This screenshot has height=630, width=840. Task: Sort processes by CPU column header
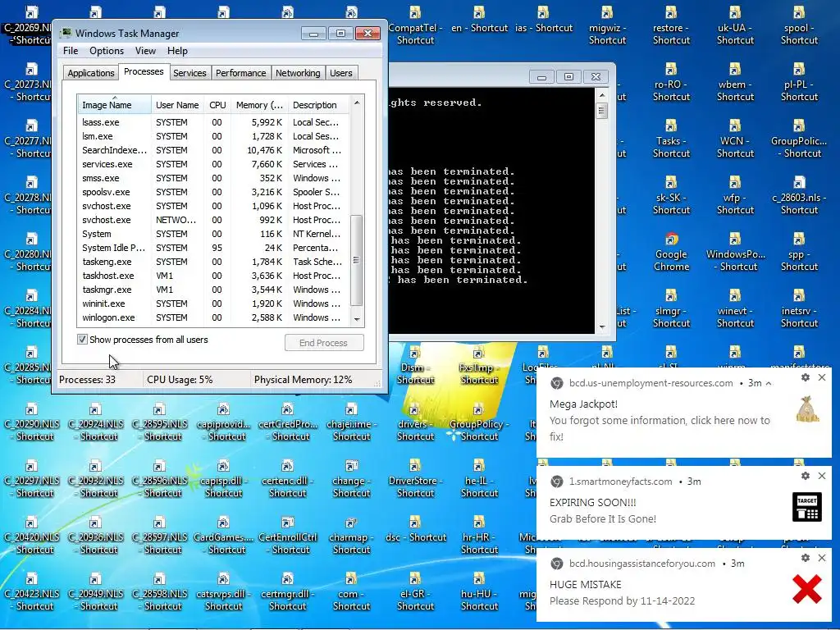tap(217, 105)
